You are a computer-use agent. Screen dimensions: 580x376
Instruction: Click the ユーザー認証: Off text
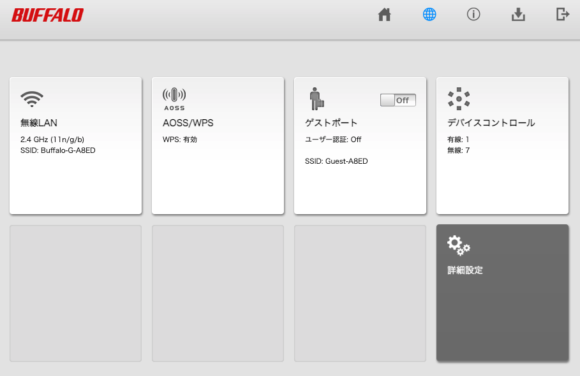pos(333,140)
